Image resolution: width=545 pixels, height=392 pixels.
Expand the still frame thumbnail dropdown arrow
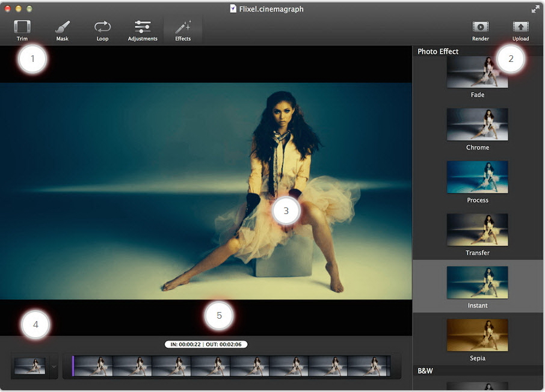click(53, 367)
